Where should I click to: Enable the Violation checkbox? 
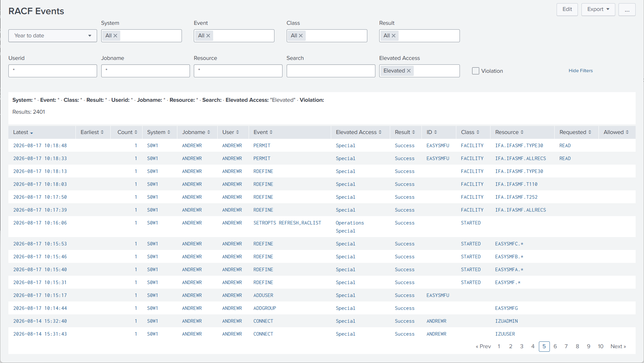click(476, 71)
